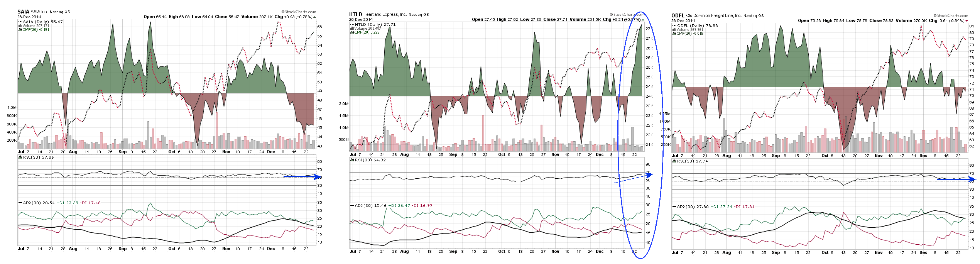Click 'CMF(20) -0.151' in the SAIA legend

click(x=36, y=30)
